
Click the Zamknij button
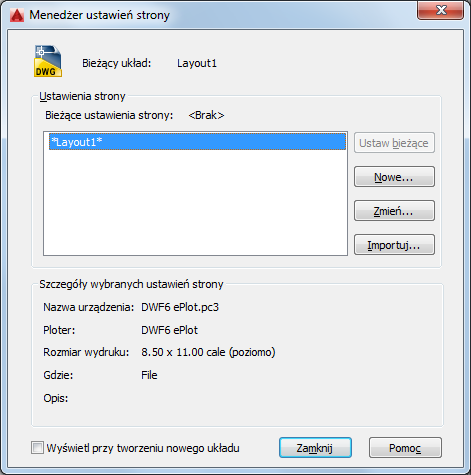(x=315, y=448)
